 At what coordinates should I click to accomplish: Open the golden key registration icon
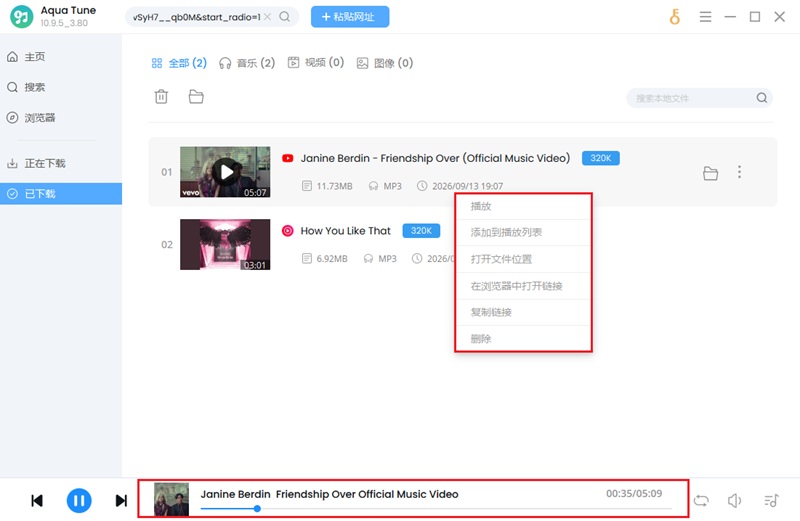point(674,17)
